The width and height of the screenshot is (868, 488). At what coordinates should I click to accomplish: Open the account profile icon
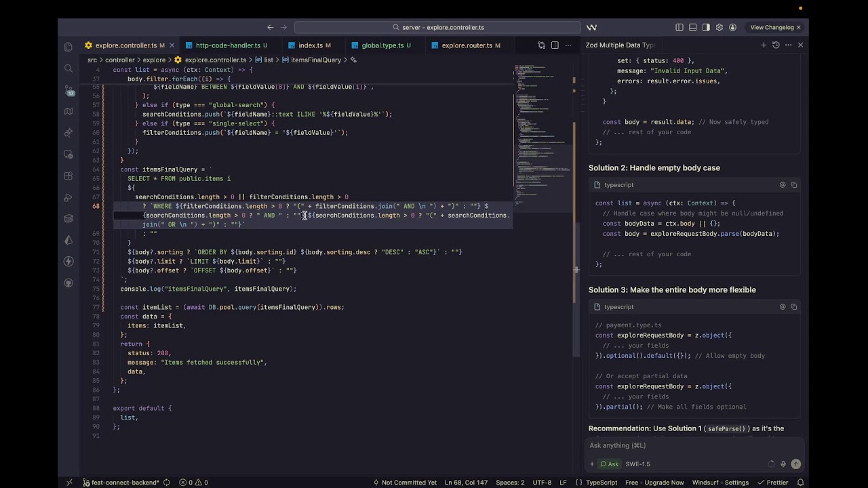[x=732, y=28]
